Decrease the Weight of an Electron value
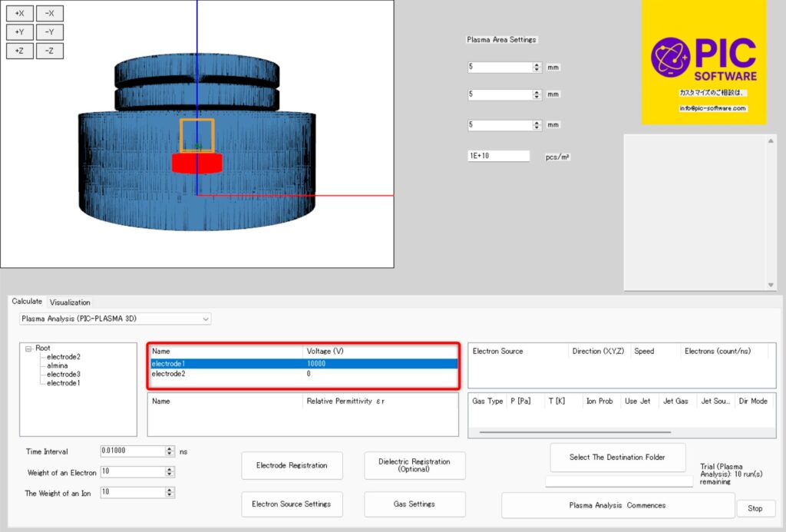 pyautogui.click(x=170, y=474)
